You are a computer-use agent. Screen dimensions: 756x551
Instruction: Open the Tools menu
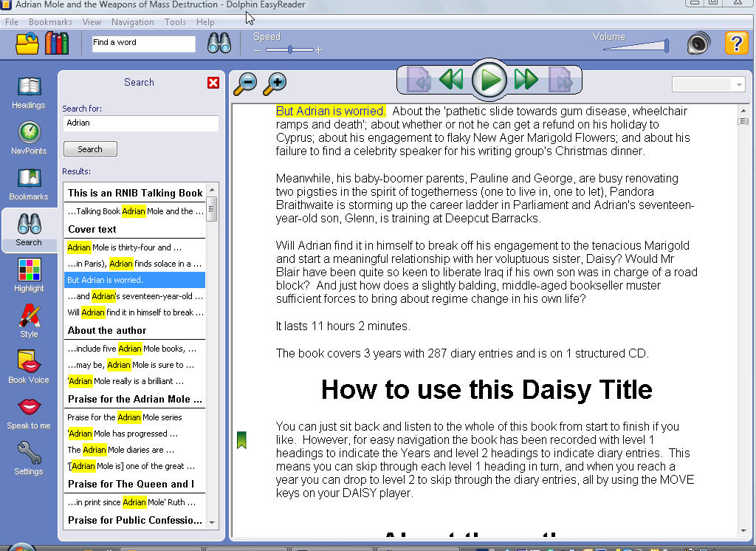[175, 22]
